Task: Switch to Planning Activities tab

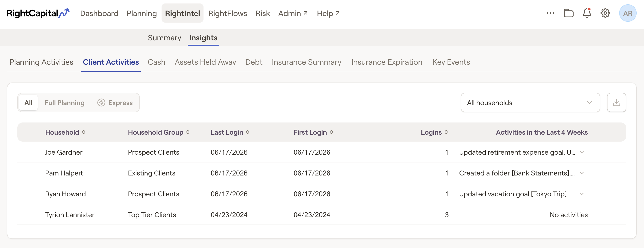Action: tap(41, 62)
